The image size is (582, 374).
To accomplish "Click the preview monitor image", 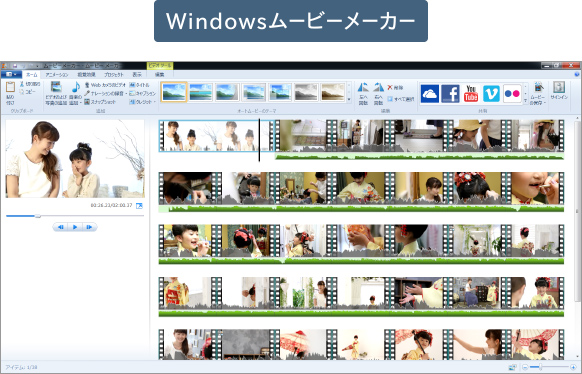I will [x=75, y=158].
